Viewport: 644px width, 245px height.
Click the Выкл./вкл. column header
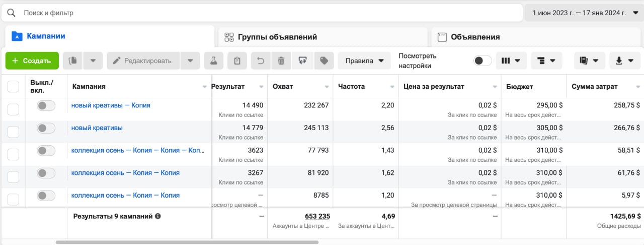(x=42, y=86)
